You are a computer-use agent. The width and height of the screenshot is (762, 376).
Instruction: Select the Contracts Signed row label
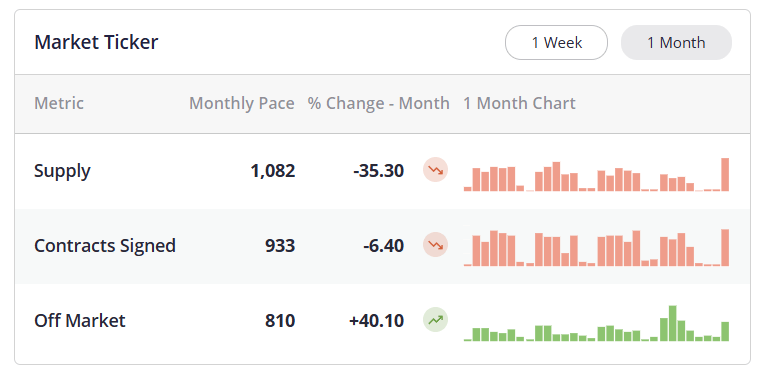click(104, 246)
